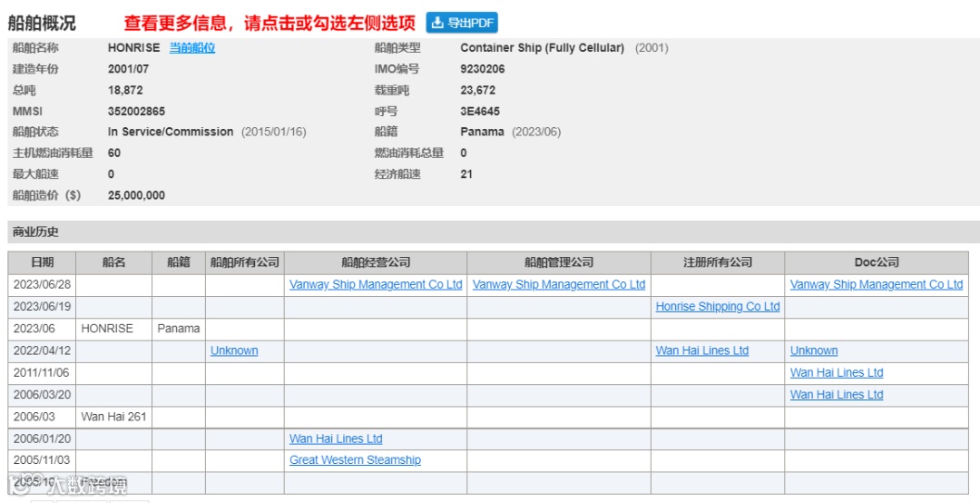Open Wan Hai Lines Ltd link on 2006/01/20 row

[x=336, y=439]
